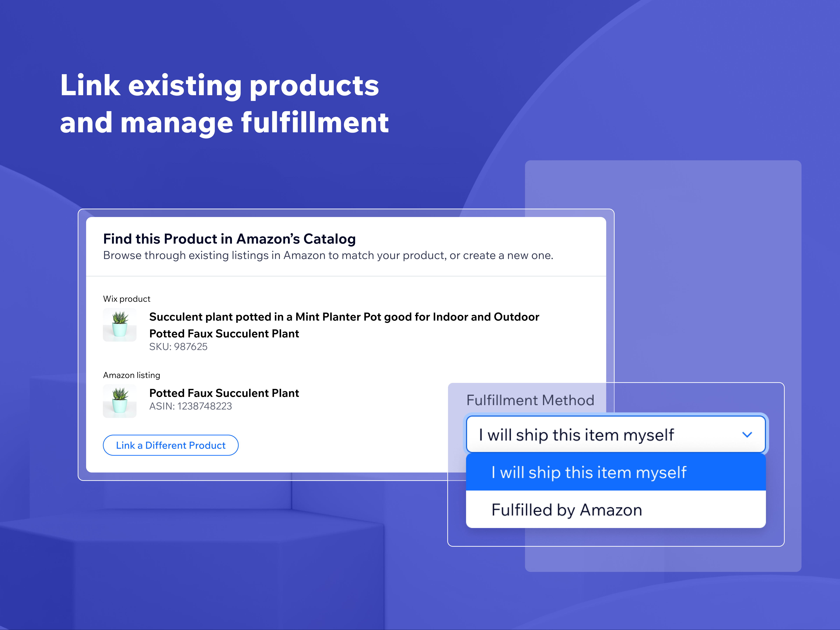The image size is (840, 630).
Task: Click the Wix product label
Action: pyautogui.click(x=127, y=299)
